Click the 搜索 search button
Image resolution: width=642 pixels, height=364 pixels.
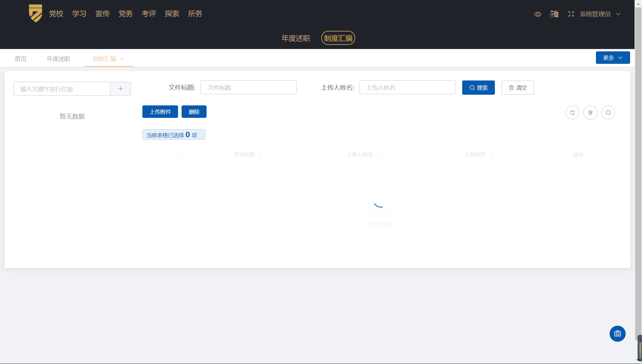pos(478,88)
